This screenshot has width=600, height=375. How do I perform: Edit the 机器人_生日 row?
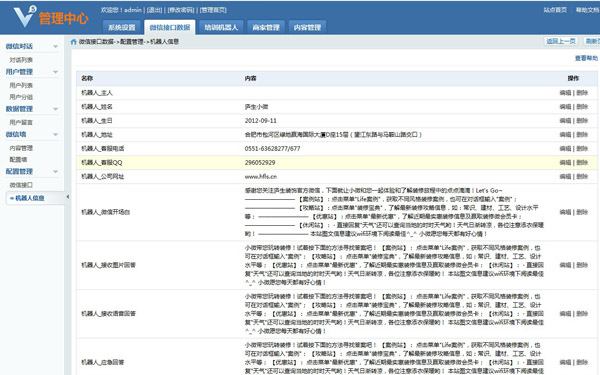coord(565,121)
